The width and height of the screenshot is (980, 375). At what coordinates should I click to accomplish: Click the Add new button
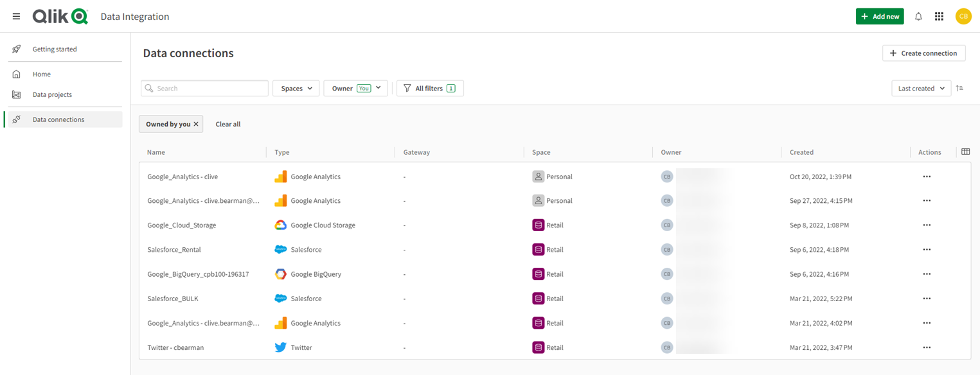click(x=880, y=17)
